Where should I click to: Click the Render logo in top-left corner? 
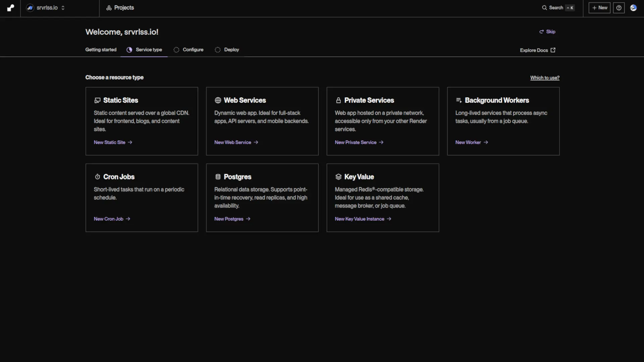point(11,8)
